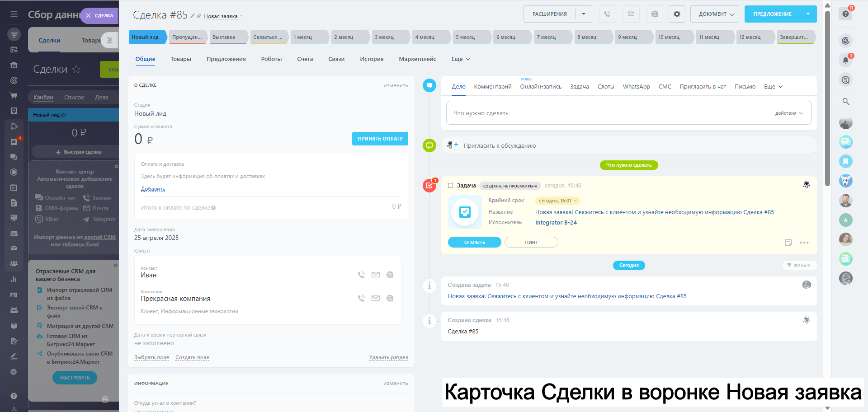Call contact Иван using phone icon

click(361, 275)
